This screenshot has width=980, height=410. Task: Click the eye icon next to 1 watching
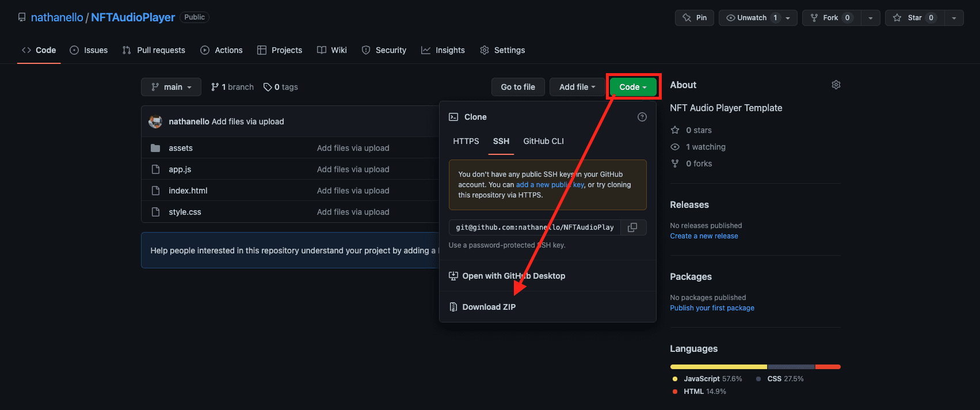[x=675, y=147]
